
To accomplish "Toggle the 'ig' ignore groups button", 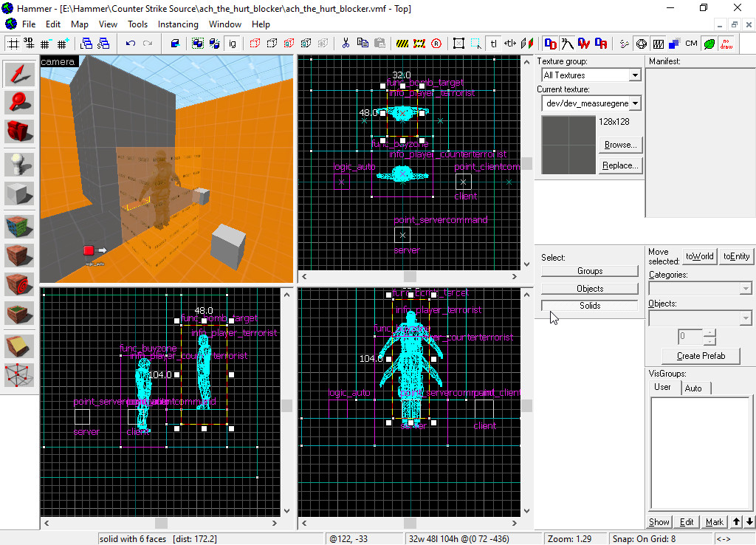I will coord(233,44).
